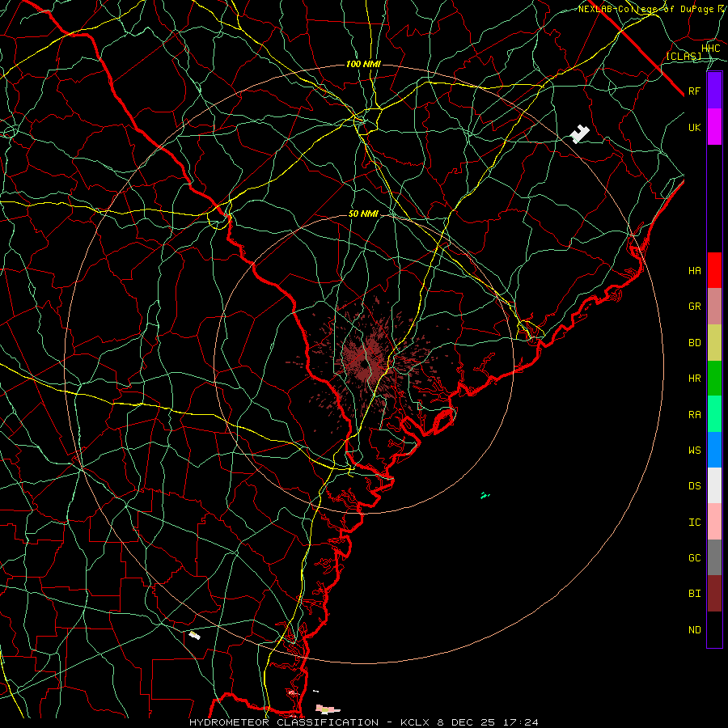The image size is (728, 728).
Task: Click the BI legend label
Action: [x=694, y=594]
